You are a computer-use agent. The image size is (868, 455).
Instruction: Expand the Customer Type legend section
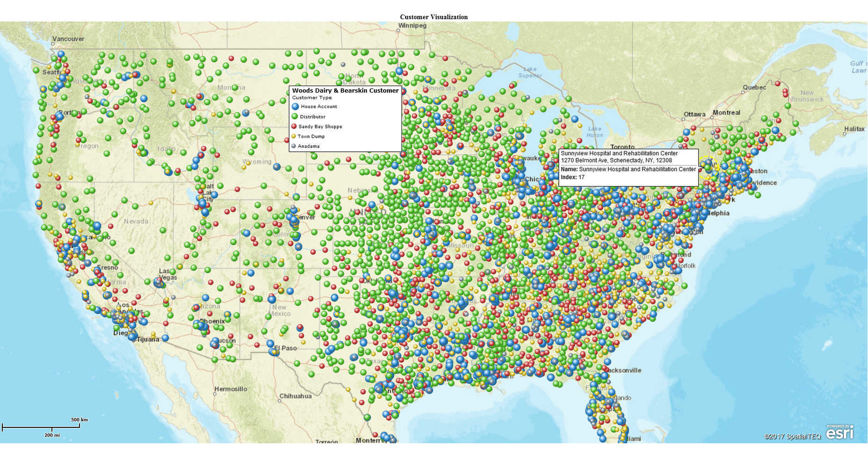click(311, 97)
